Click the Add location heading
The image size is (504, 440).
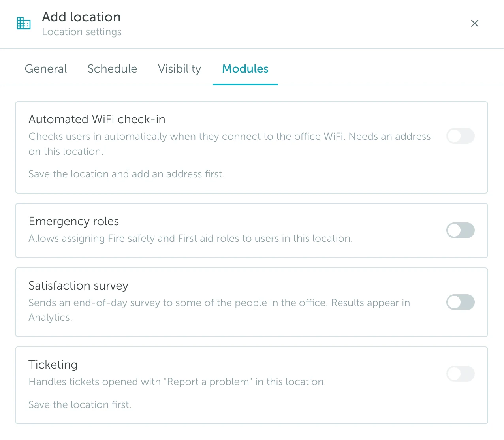point(81,17)
